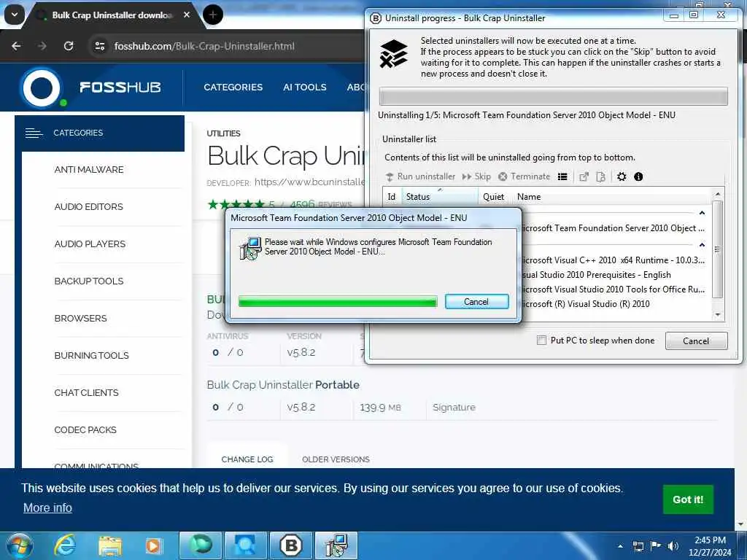Collapse the second uninstaller list group
Image resolution: width=747 pixels, height=560 pixels.
[702, 245]
